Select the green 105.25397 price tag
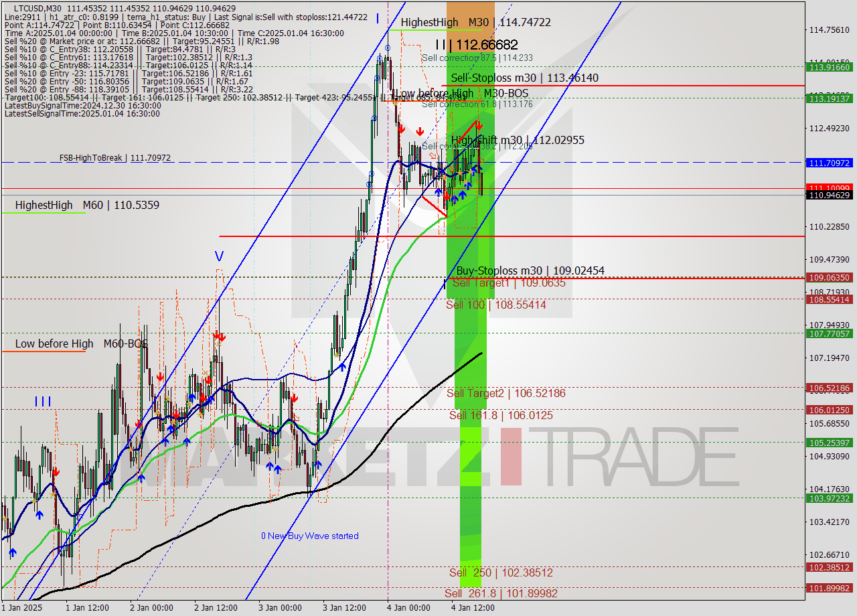This screenshot has width=857, height=616. pos(830,443)
